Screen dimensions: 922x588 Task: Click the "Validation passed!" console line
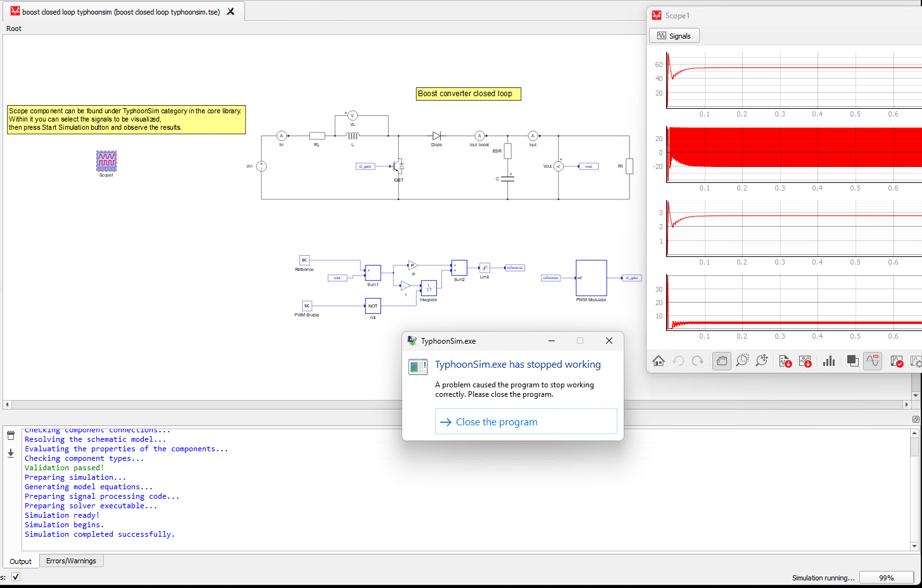point(64,468)
